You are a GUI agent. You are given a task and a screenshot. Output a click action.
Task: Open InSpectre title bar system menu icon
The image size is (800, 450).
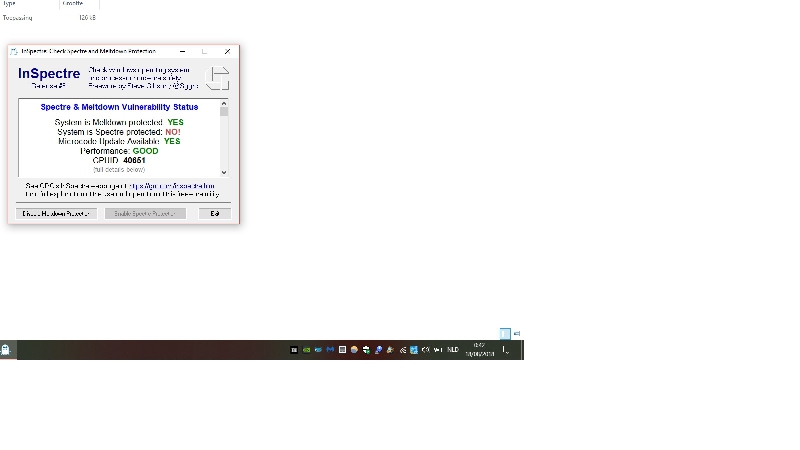[14, 51]
